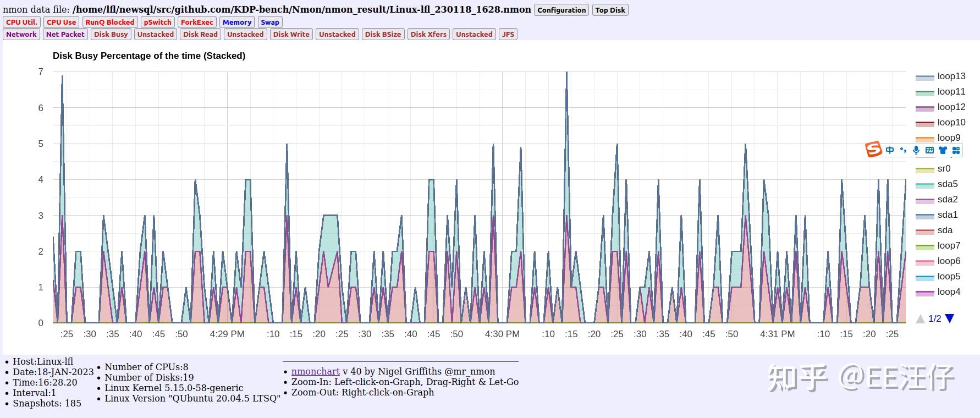Open the Sogou soft keyboard
The image size is (980, 418).
pyautogui.click(x=929, y=150)
